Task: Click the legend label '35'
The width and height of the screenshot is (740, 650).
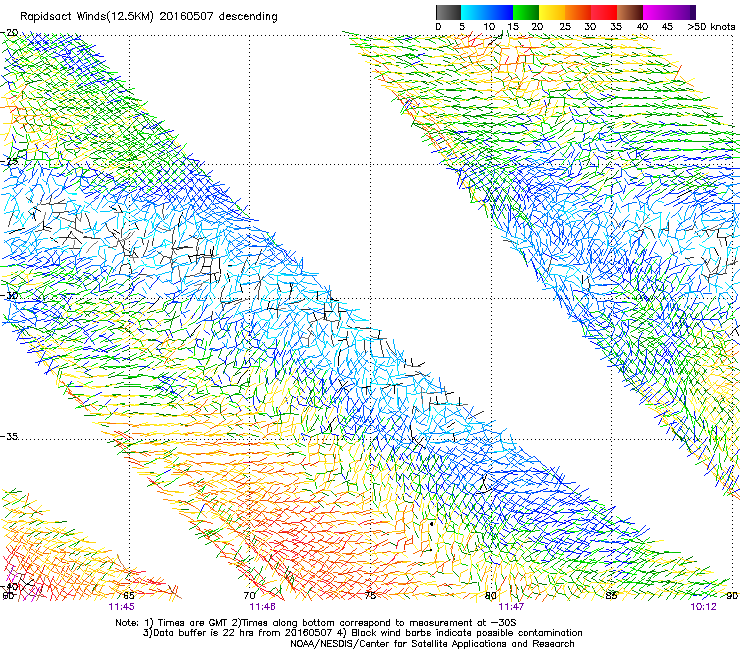Action: click(x=616, y=27)
